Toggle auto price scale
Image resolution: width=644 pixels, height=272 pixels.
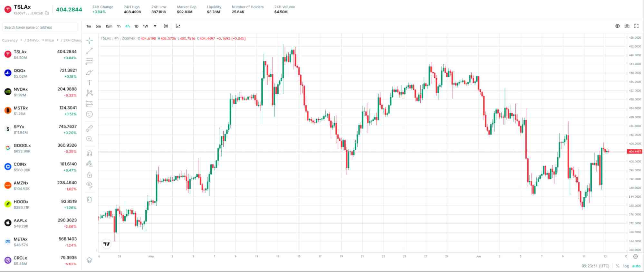tap(636, 266)
